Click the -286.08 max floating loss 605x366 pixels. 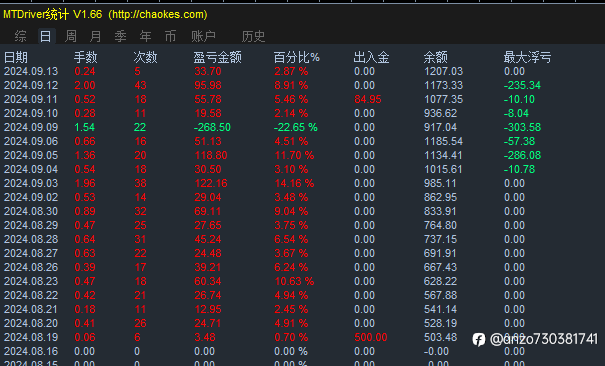pos(522,155)
